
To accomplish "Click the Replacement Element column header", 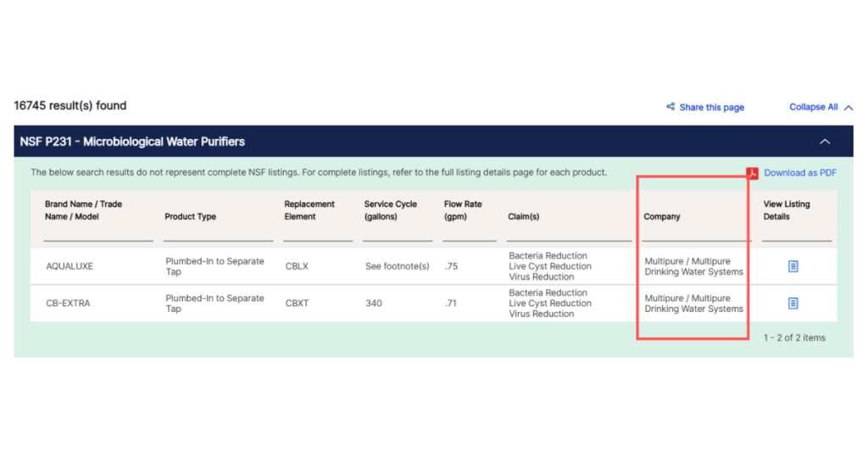I will coord(309,210).
